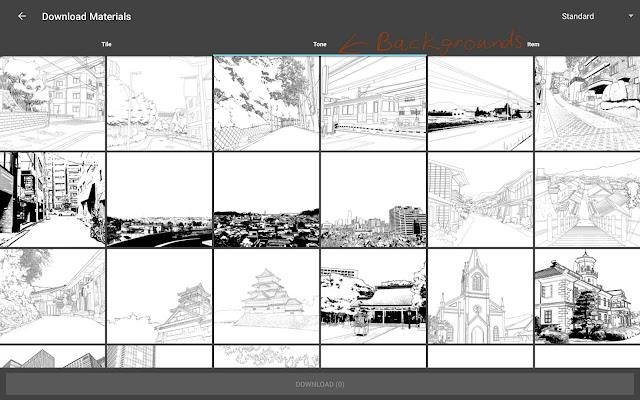The image size is (640, 400).
Task: Select the traditional Japanese street thumbnail
Action: pyautogui.click(x=480, y=200)
